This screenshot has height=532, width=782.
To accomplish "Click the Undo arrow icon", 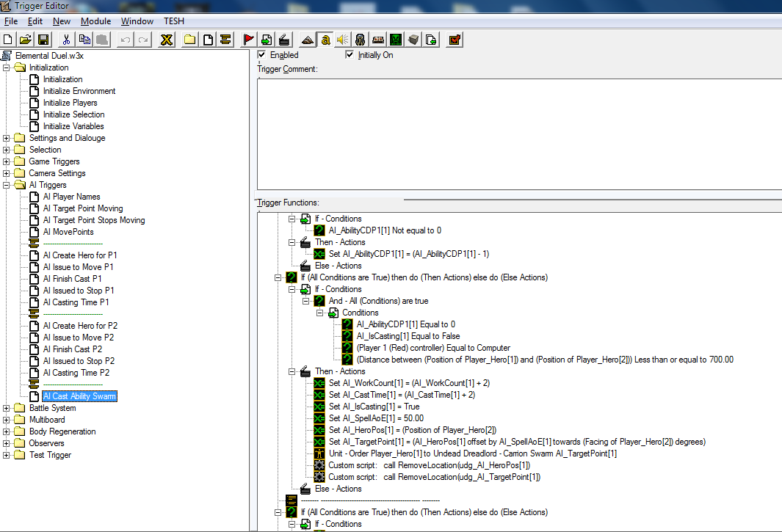I will tap(125, 40).
